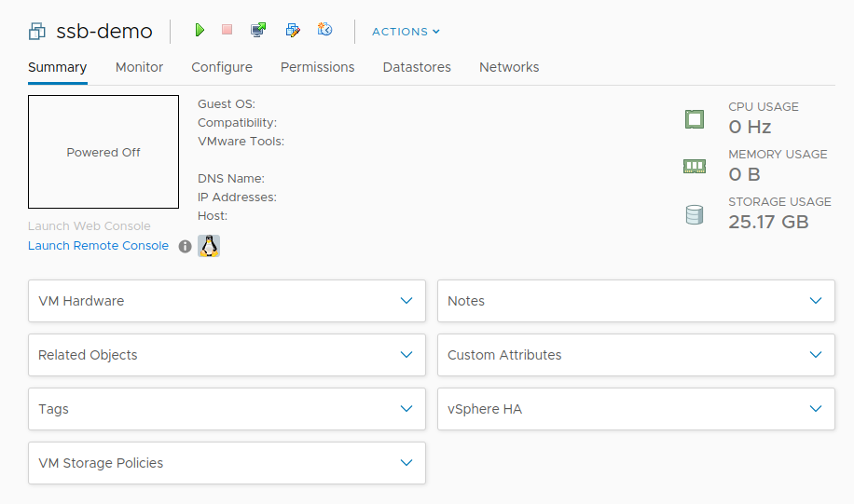This screenshot has width=854, height=504.
Task: Click the info icon beside Launch Remote Console
Action: [x=185, y=246]
